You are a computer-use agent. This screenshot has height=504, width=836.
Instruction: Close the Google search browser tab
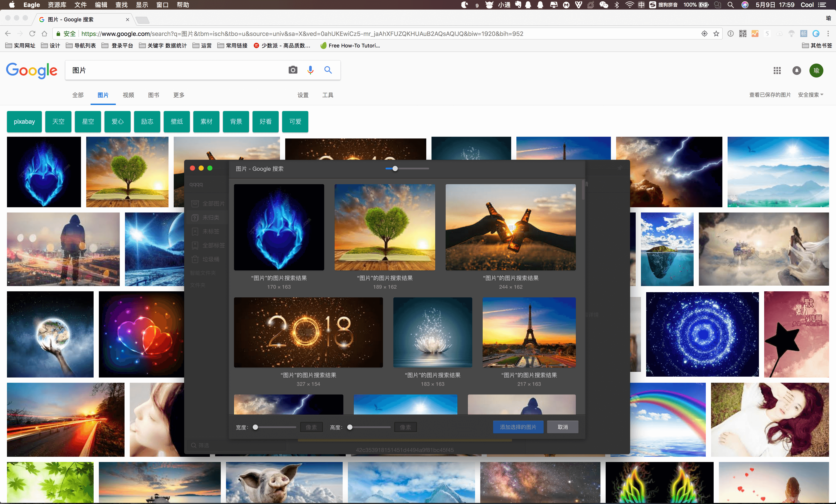[128, 20]
